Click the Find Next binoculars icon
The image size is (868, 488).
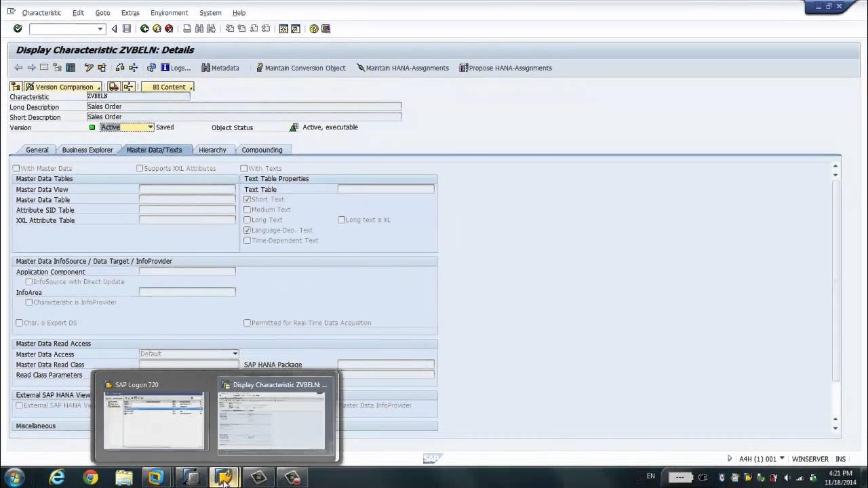212,28
